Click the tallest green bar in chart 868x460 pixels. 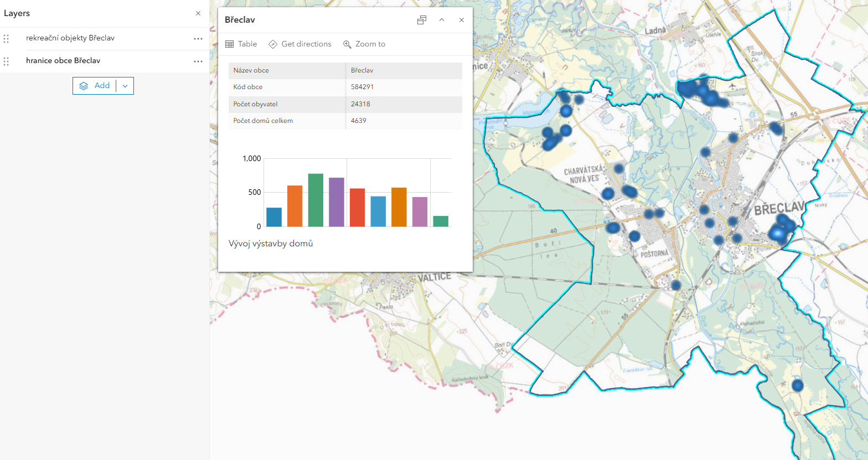click(x=316, y=200)
